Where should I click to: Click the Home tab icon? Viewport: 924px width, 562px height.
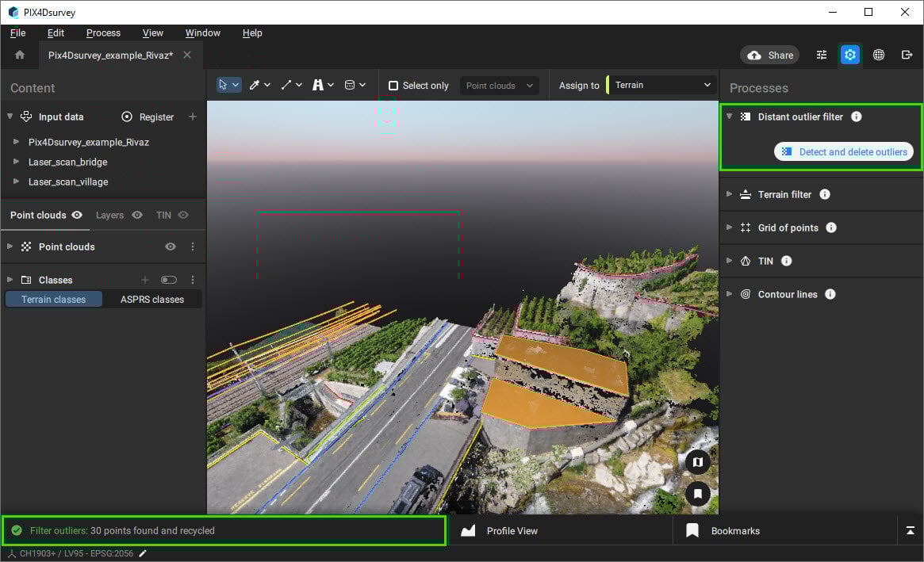pyautogui.click(x=19, y=55)
